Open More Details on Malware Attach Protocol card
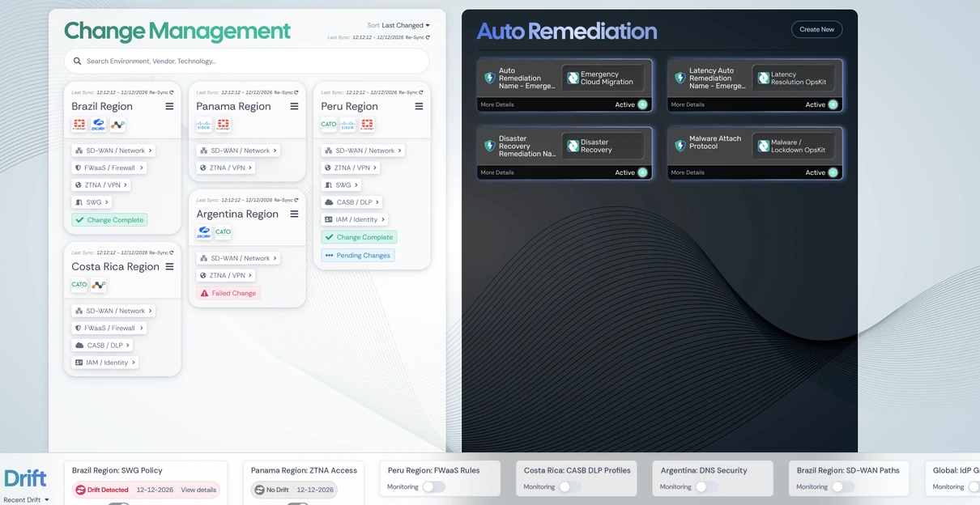Image resolution: width=980 pixels, height=505 pixels. click(x=688, y=172)
